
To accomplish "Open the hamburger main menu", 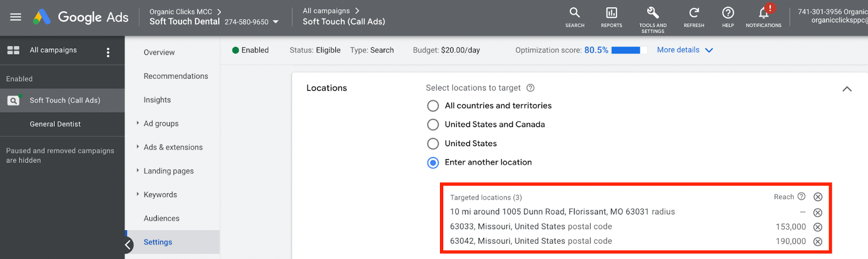I will coord(16,17).
